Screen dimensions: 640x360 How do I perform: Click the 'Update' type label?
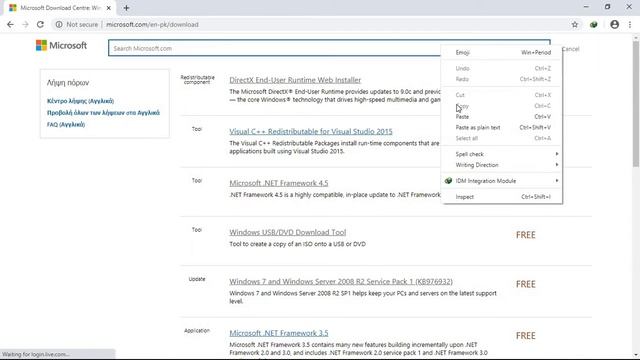click(x=197, y=279)
